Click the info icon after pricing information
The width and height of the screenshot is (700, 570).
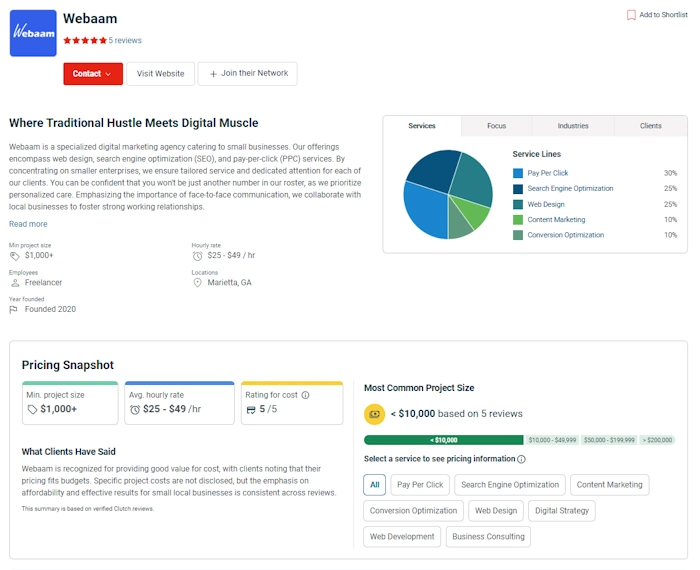pyautogui.click(x=521, y=459)
